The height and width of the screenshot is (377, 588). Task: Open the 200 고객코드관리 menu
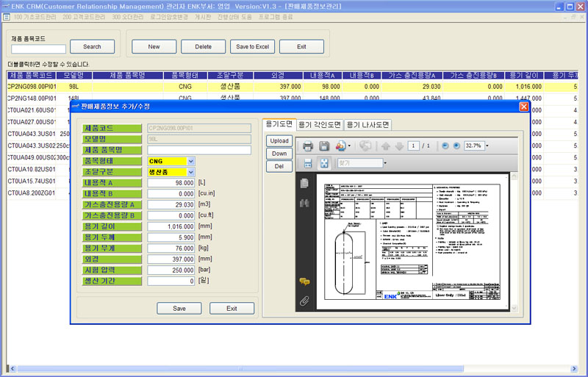(84, 17)
